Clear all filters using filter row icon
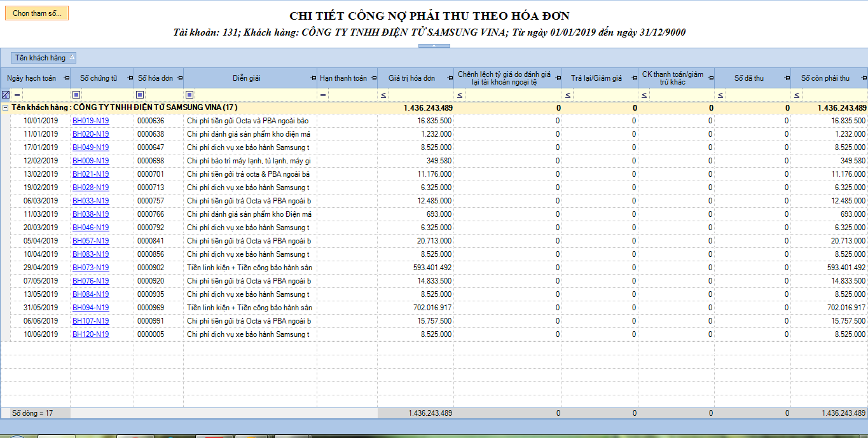Image resolution: width=868 pixels, height=438 pixels. (6, 95)
